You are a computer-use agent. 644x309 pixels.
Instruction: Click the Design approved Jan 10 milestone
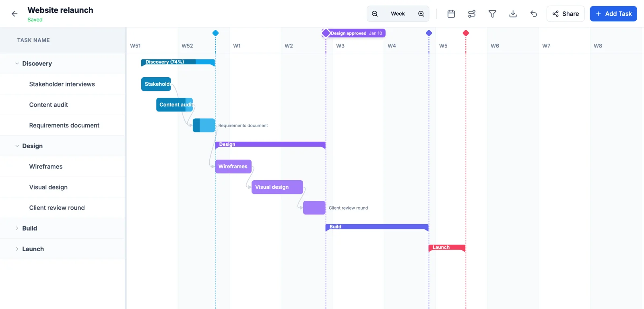coord(354,33)
